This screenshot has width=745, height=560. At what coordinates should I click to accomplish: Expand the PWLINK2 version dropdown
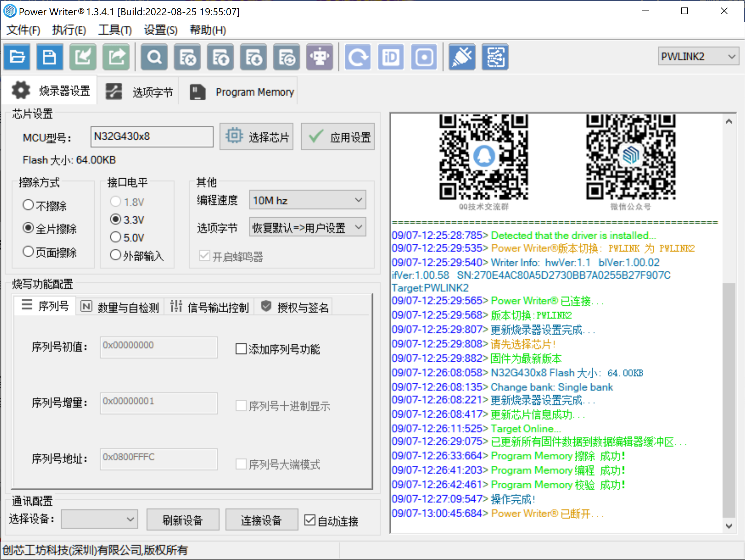click(x=699, y=56)
